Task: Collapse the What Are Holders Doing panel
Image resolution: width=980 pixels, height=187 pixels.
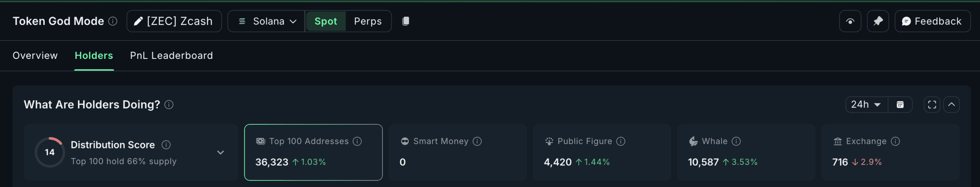Action: pyautogui.click(x=951, y=105)
